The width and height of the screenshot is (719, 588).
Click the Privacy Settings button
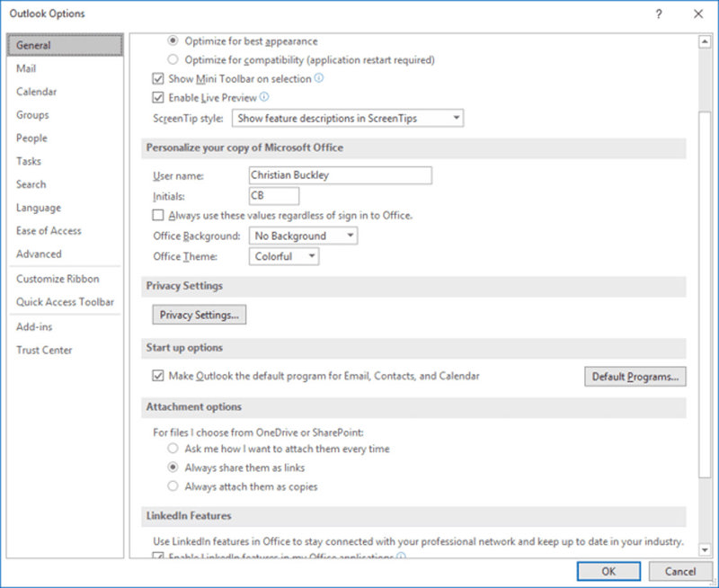click(x=199, y=315)
